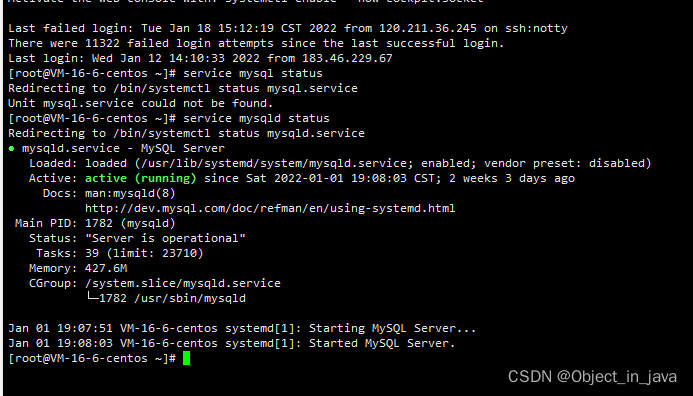Click the Memory value 427.6M
The image size is (693, 396).
[x=106, y=268]
